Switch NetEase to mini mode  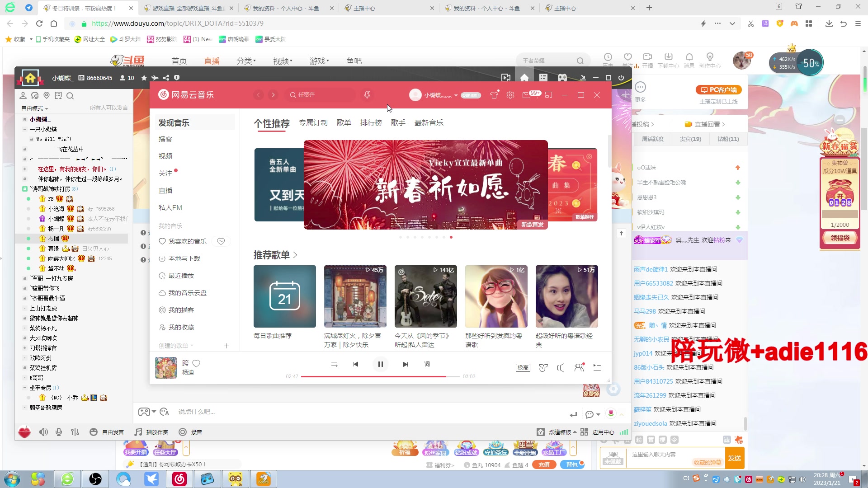[549, 95]
